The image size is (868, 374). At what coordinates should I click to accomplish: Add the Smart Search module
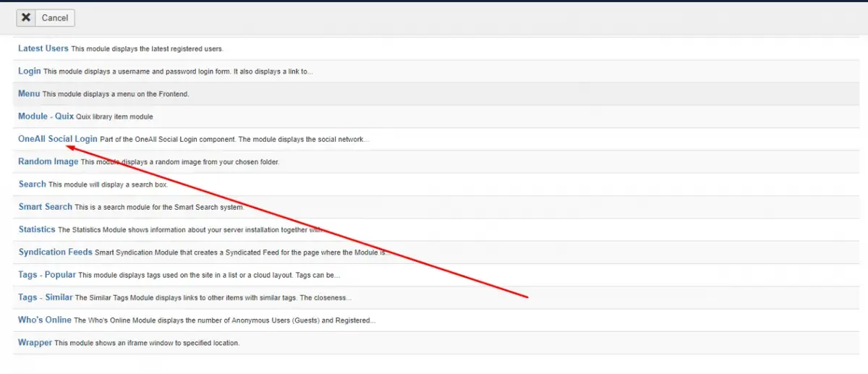(46, 207)
